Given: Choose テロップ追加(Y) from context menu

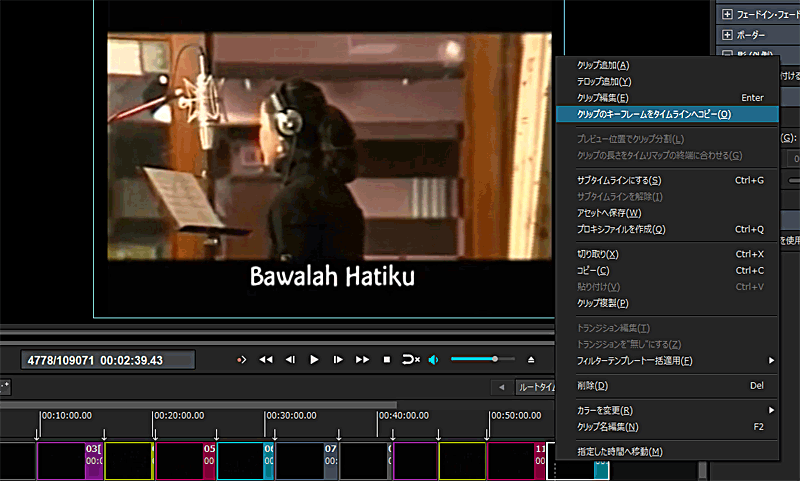Looking at the screenshot, I should point(667,82).
